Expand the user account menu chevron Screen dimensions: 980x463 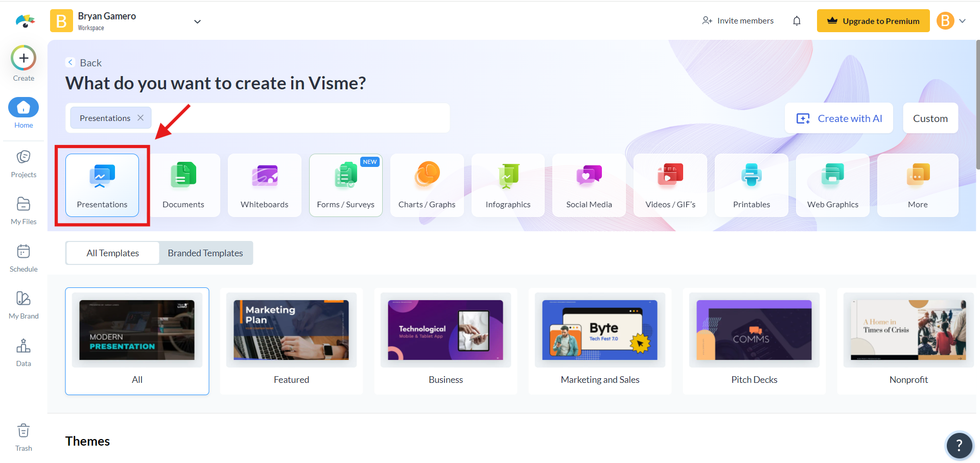pos(963,21)
